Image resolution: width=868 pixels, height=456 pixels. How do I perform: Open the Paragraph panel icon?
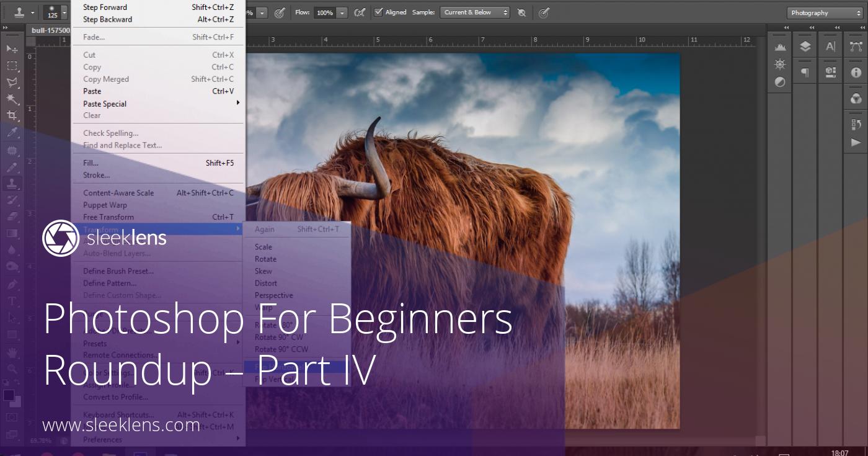click(805, 73)
